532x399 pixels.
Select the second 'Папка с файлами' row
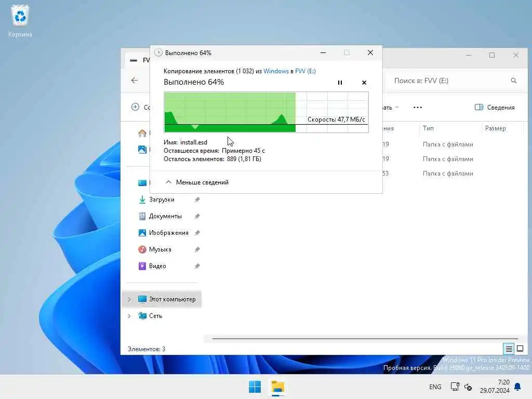point(448,159)
